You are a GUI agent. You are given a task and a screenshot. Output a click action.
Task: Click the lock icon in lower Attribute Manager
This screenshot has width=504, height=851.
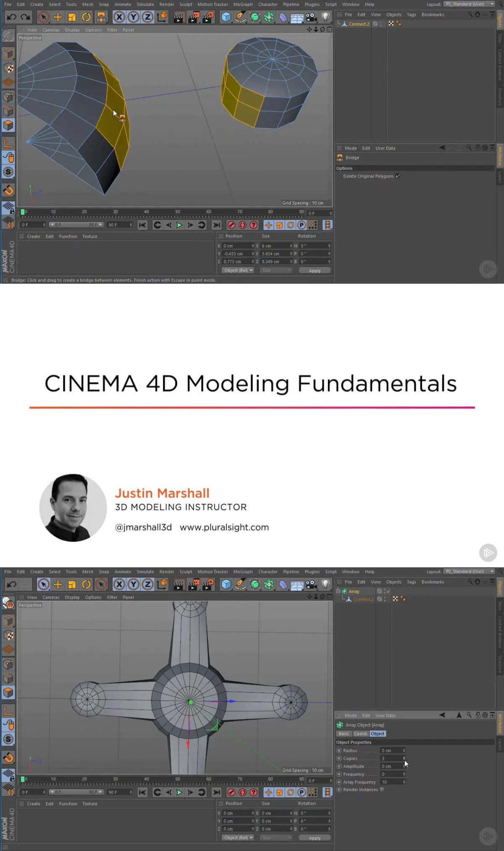tap(478, 715)
